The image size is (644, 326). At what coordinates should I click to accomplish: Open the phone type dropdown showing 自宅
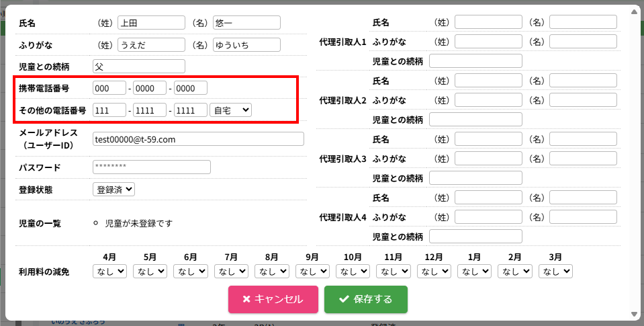point(230,110)
